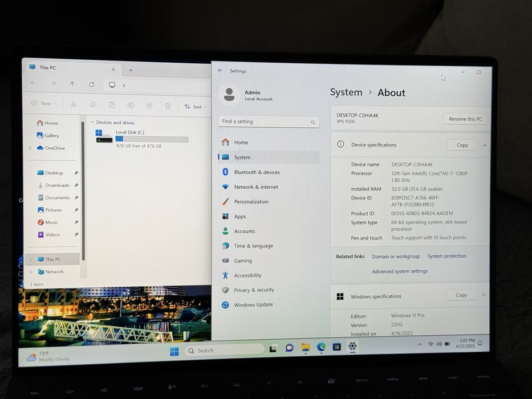
Task: Show hidden system tray icons
Action: click(x=420, y=344)
